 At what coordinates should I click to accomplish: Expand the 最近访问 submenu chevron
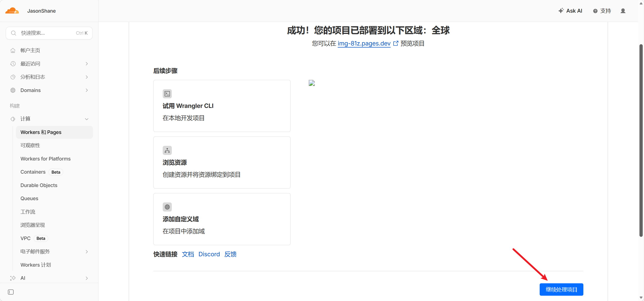coord(87,64)
